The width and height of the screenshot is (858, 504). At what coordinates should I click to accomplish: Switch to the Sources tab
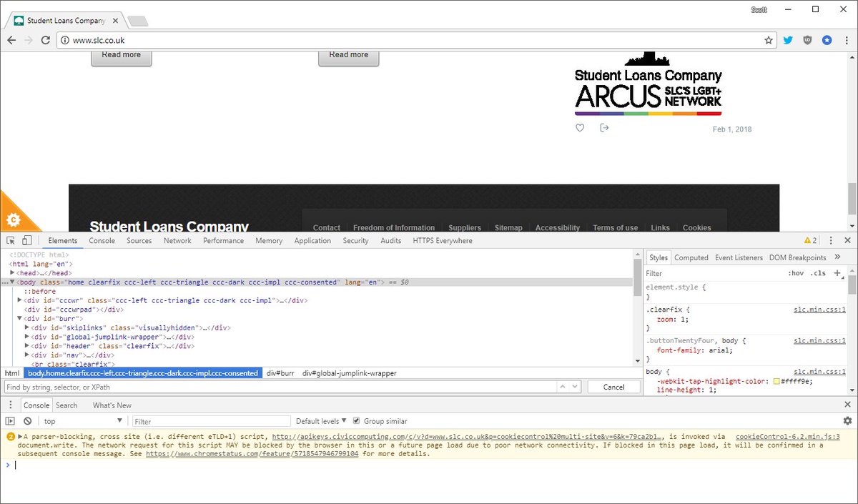point(139,241)
